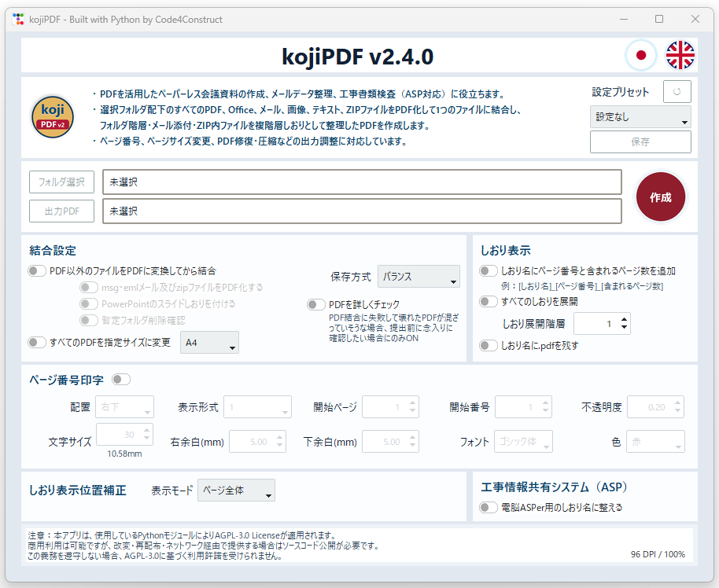
Task: Maximize the kojiPDF window
Action: tap(659, 19)
